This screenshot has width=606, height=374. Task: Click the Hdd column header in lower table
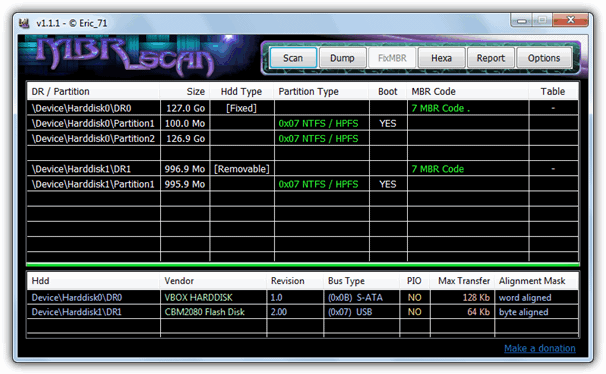click(93, 281)
